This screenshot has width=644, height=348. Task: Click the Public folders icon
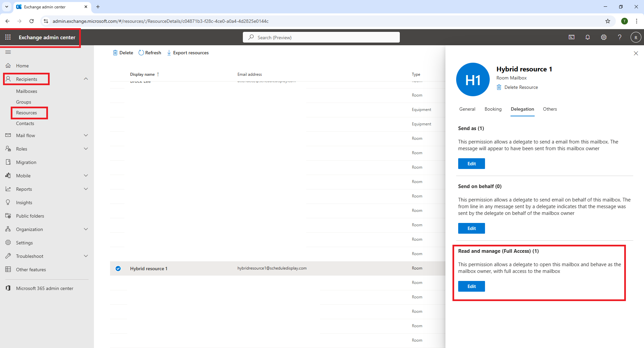tap(8, 216)
